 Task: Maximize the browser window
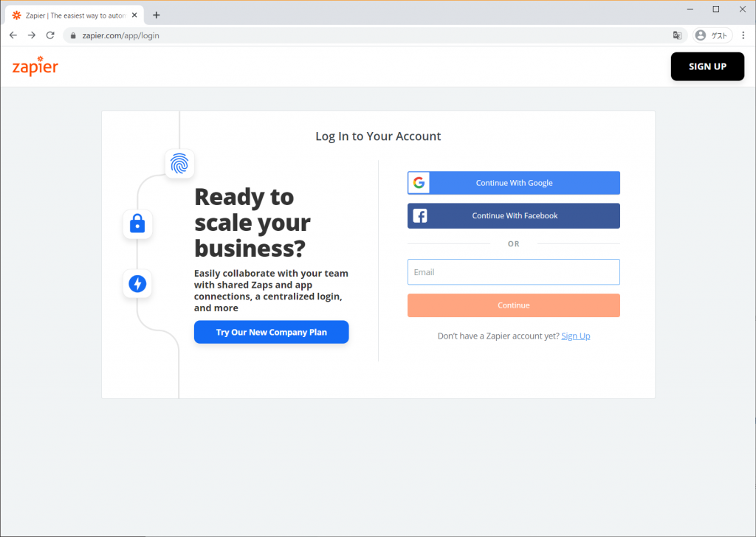pyautogui.click(x=716, y=9)
